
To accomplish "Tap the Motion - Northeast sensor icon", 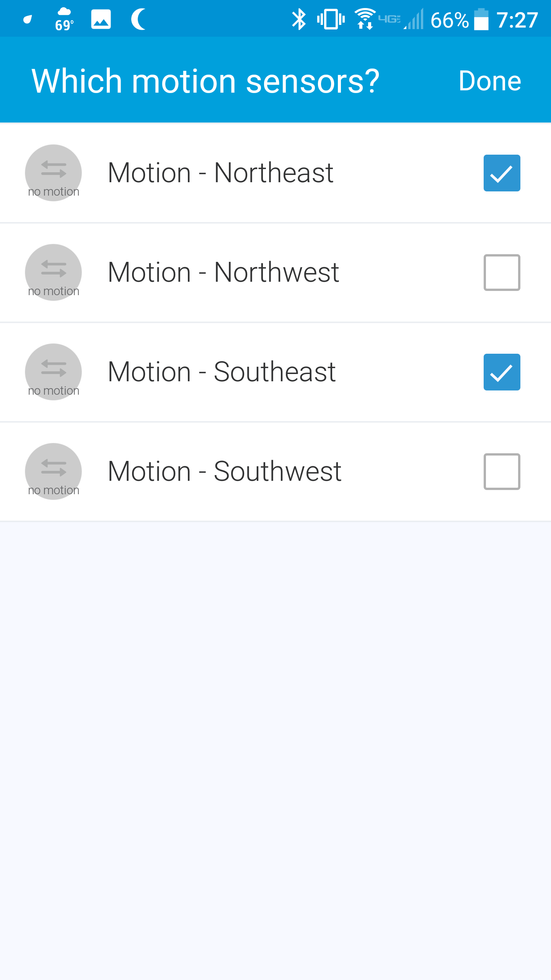I will [x=53, y=173].
